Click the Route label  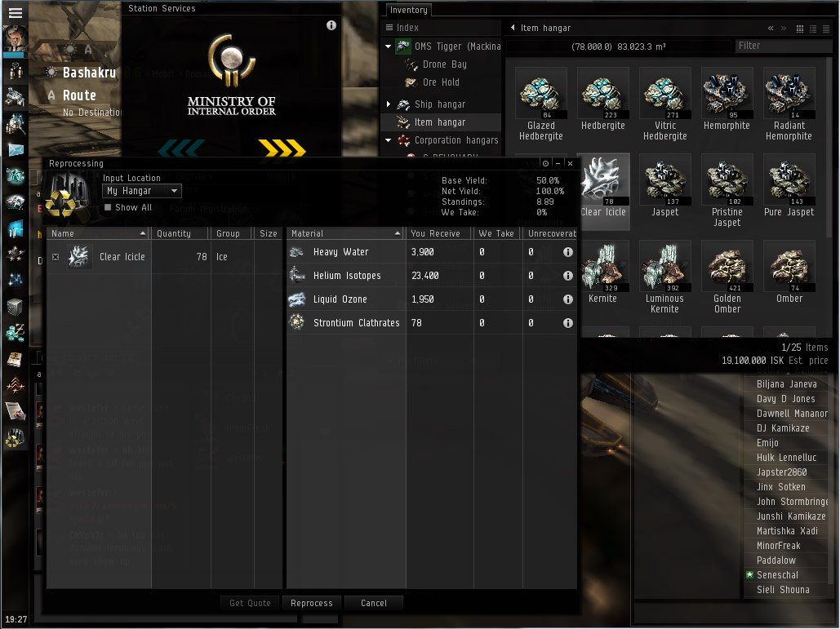(79, 95)
